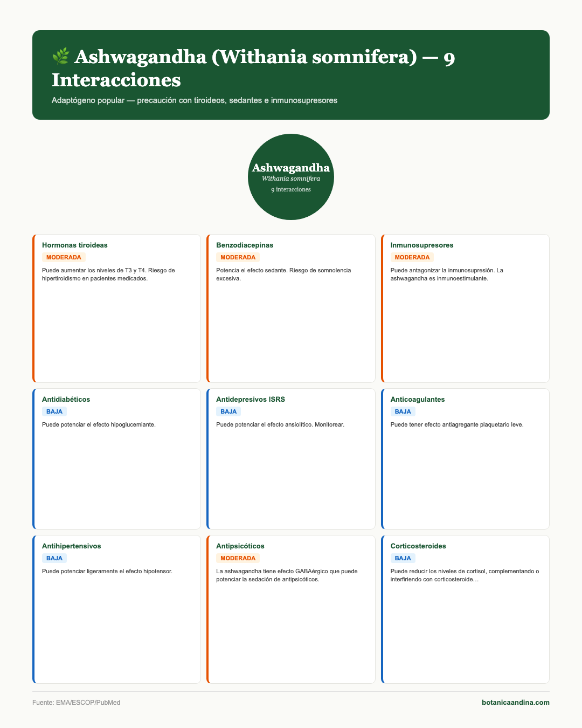Click the MODERADA badge on Benzodiacepinas
Image resolution: width=582 pixels, height=728 pixels.
click(238, 257)
